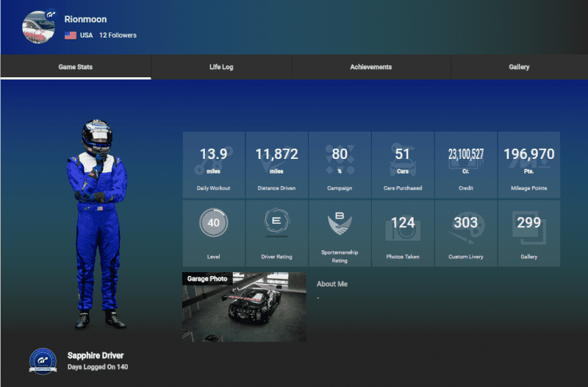This screenshot has width=588, height=387.
Task: Select the Distance Driven tile
Action: coord(276,165)
